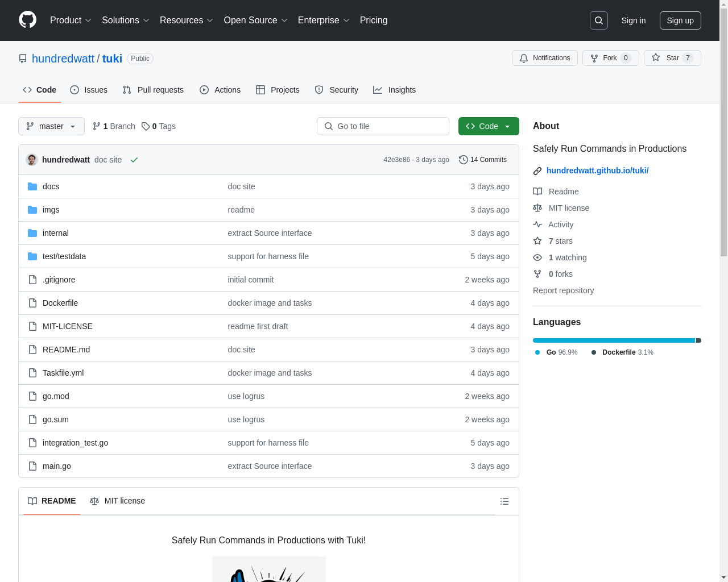The image size is (728, 582).
Task: Click the Pricing link
Action: point(374,20)
